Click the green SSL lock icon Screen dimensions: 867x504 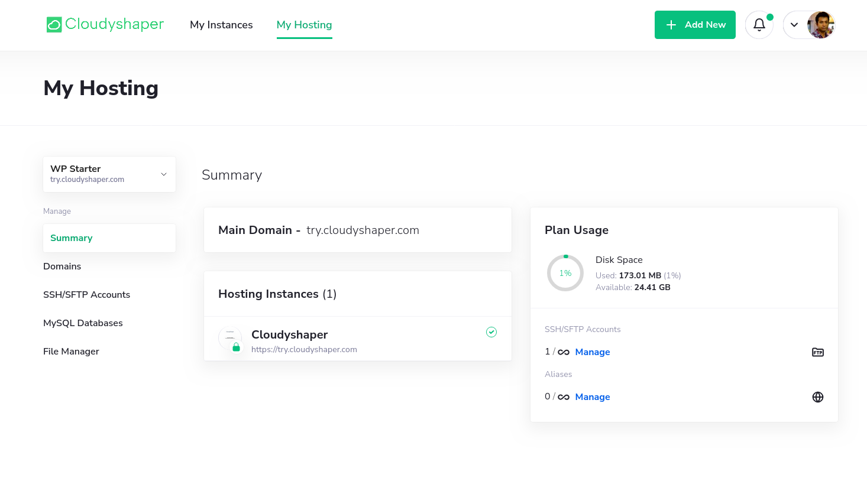[236, 347]
